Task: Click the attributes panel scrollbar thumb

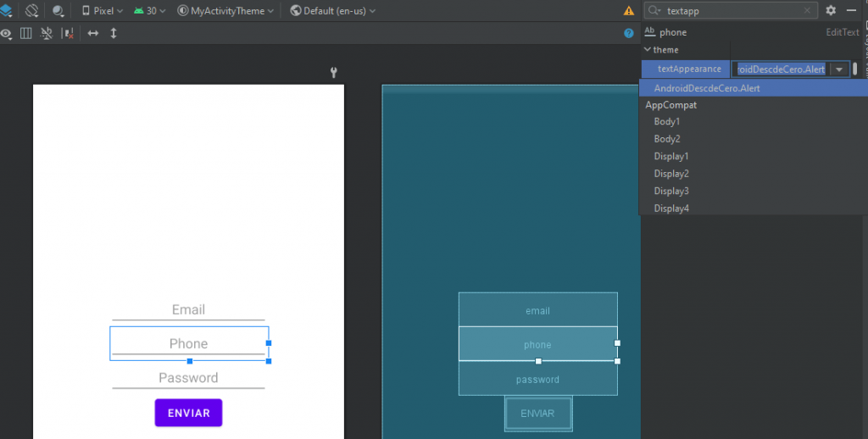Action: [855, 69]
